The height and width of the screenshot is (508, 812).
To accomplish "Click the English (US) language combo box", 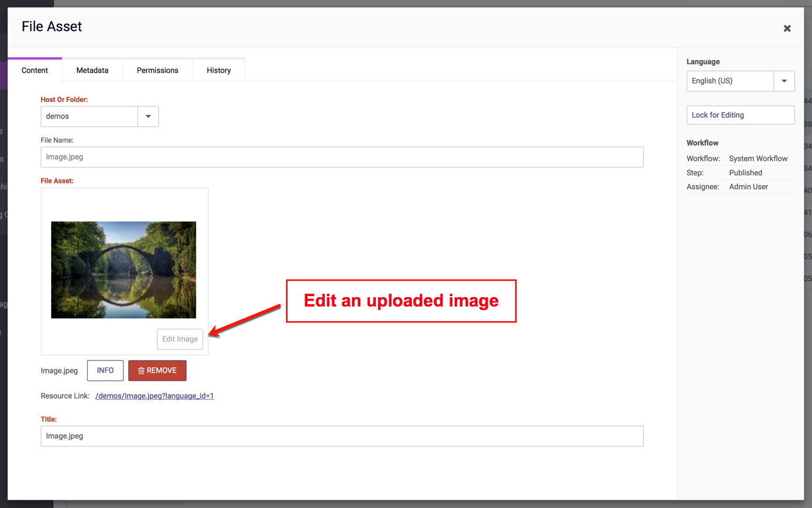I will click(x=730, y=81).
